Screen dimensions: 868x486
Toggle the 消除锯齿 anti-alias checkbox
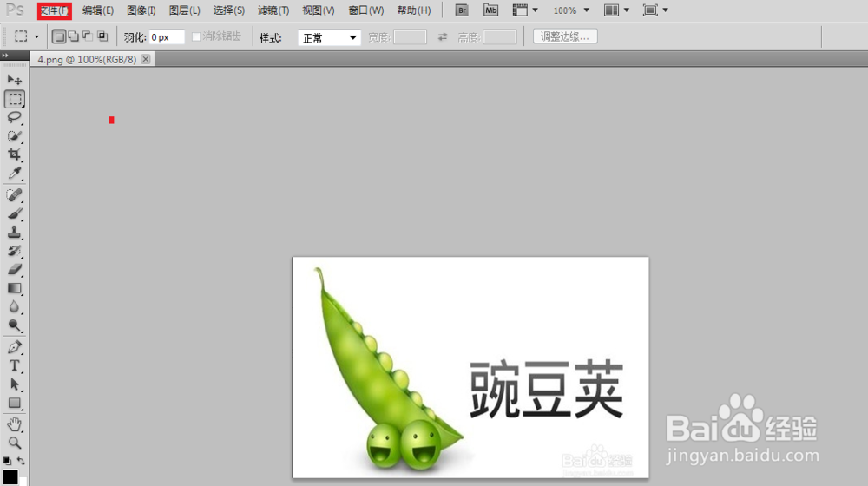[196, 36]
